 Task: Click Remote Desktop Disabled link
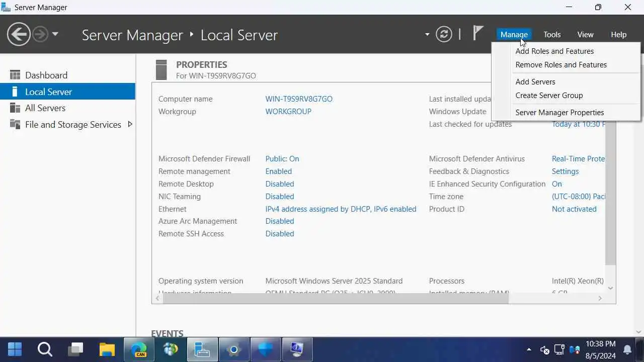point(280,184)
